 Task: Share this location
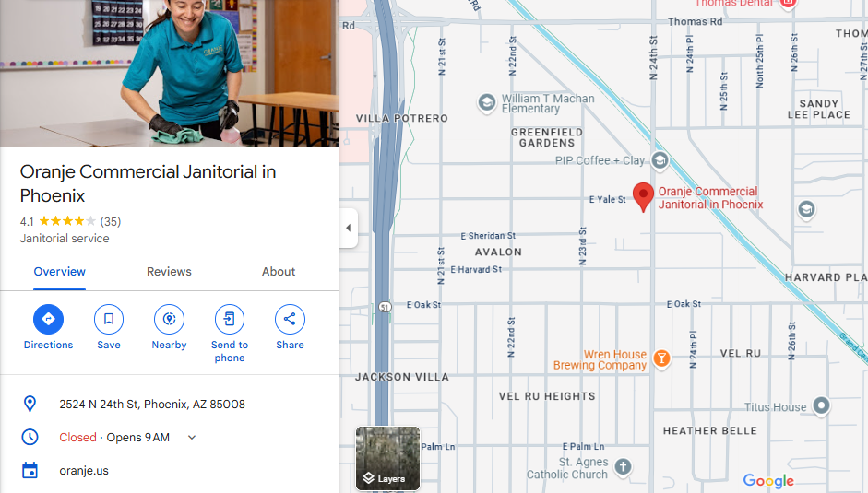(290, 319)
